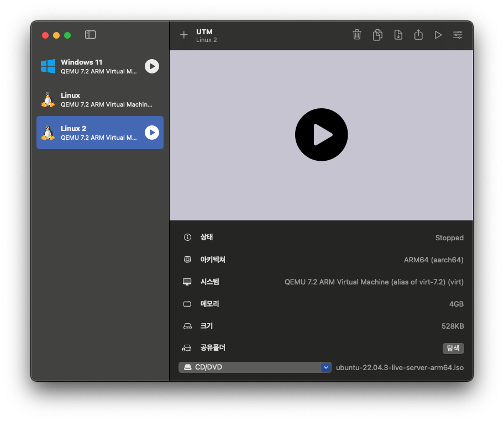The height and width of the screenshot is (422, 504).
Task: Click the red close window button
Action: point(45,35)
